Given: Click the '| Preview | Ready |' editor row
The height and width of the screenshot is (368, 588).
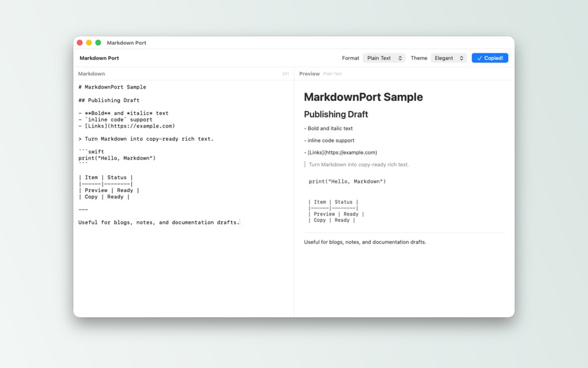Looking at the screenshot, I should (x=109, y=190).
